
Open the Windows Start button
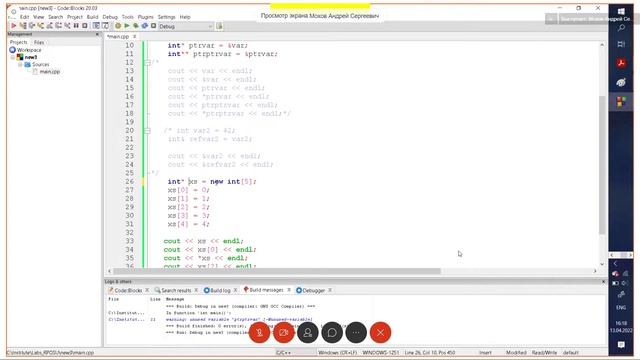[621, 11]
